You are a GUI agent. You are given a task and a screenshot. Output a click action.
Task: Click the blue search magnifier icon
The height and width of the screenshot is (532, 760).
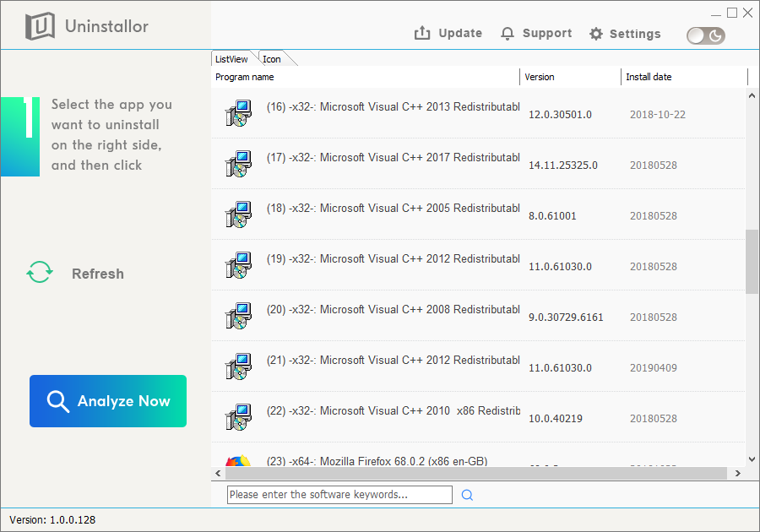click(x=467, y=495)
